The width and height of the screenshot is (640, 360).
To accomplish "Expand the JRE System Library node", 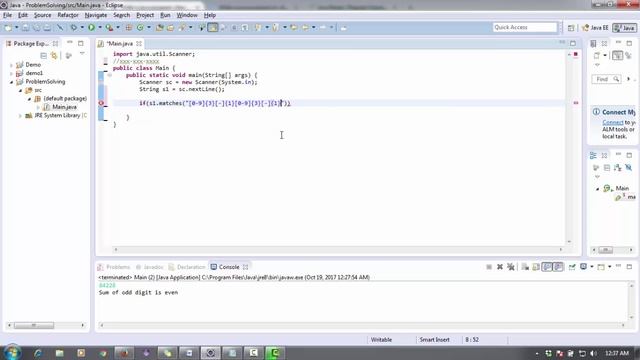I will tap(20, 116).
